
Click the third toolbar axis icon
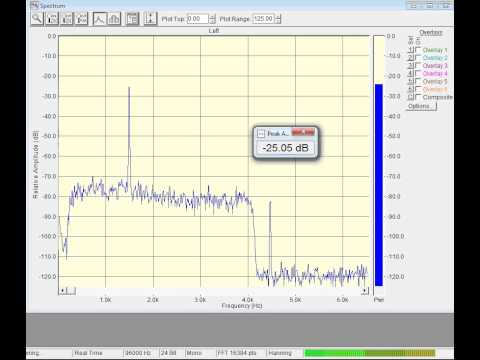(67, 19)
